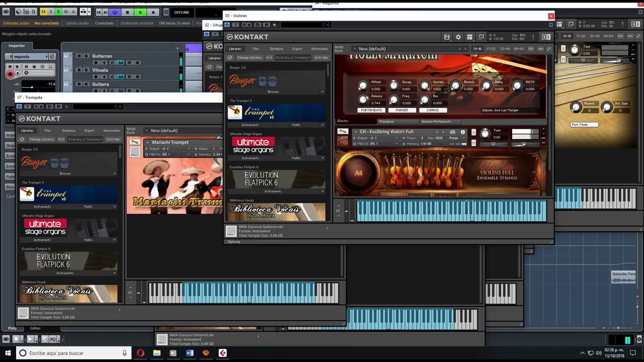Toggle global Mute state button M

click(x=43, y=12)
